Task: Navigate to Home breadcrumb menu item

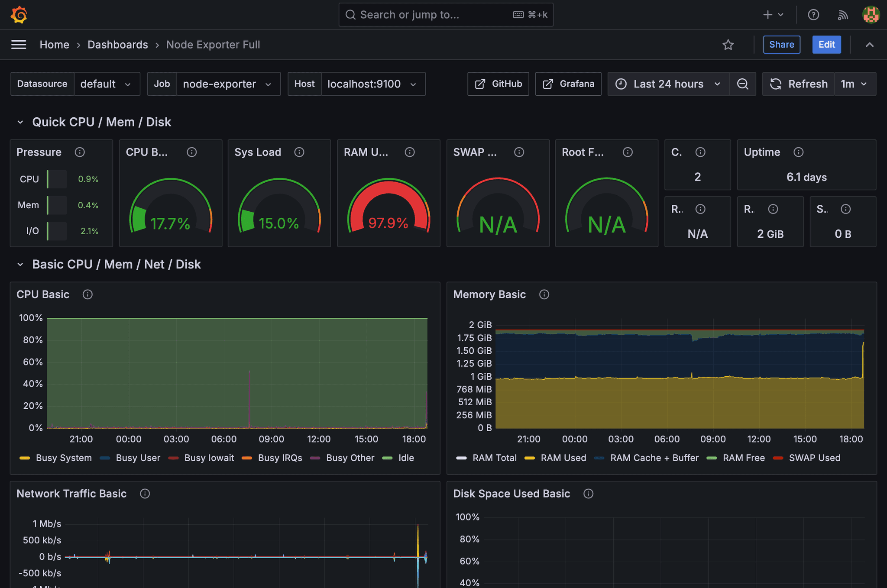Action: pyautogui.click(x=55, y=44)
